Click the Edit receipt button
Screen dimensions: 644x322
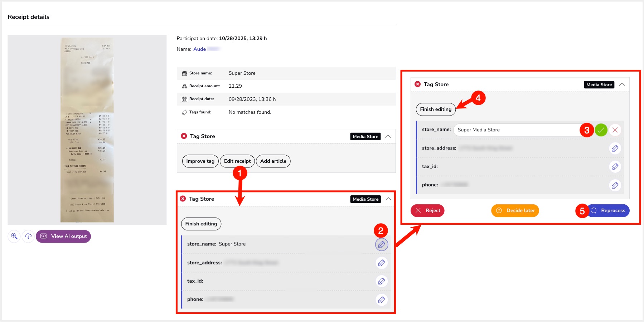click(x=237, y=161)
